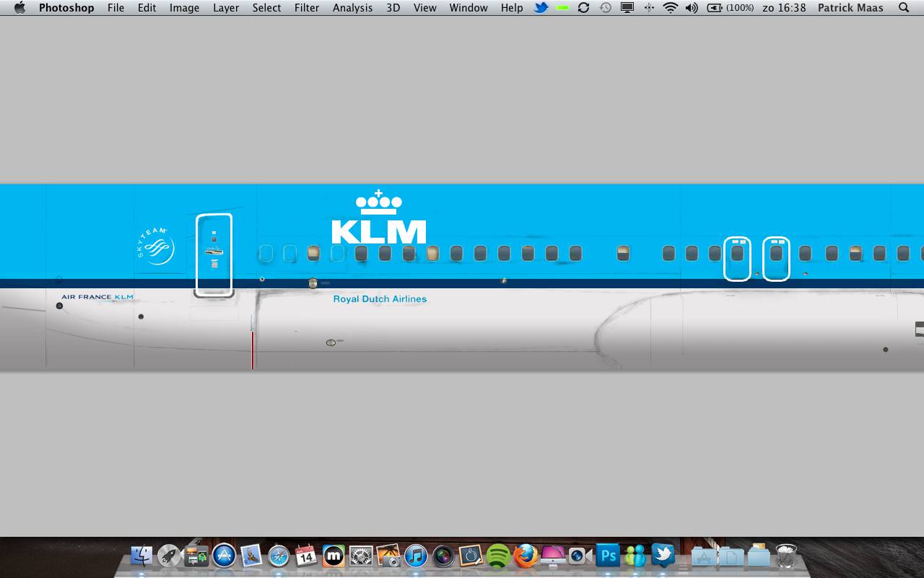Viewport: 924px width, 578px height.
Task: Open the Patrick Maas user menu
Action: click(850, 8)
